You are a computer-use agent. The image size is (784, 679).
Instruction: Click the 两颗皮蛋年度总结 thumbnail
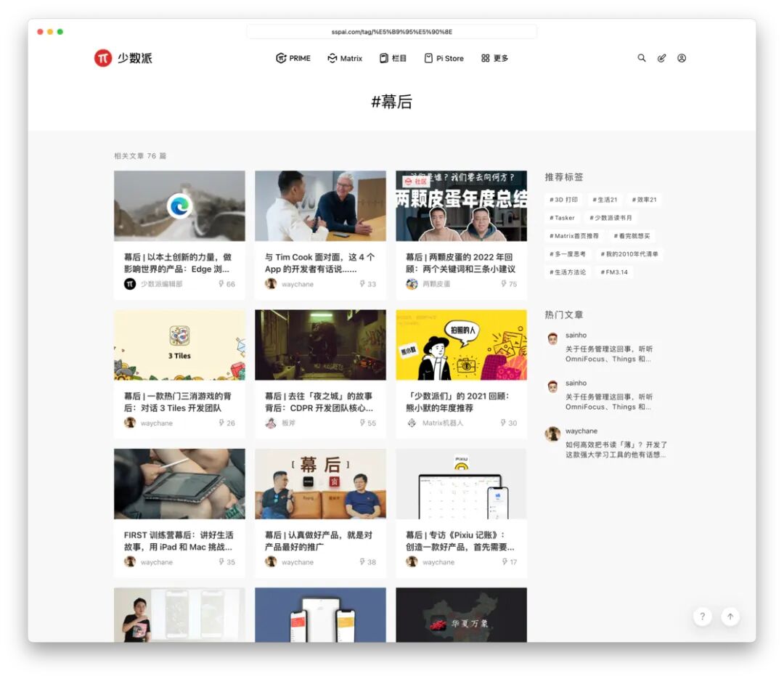[462, 206]
